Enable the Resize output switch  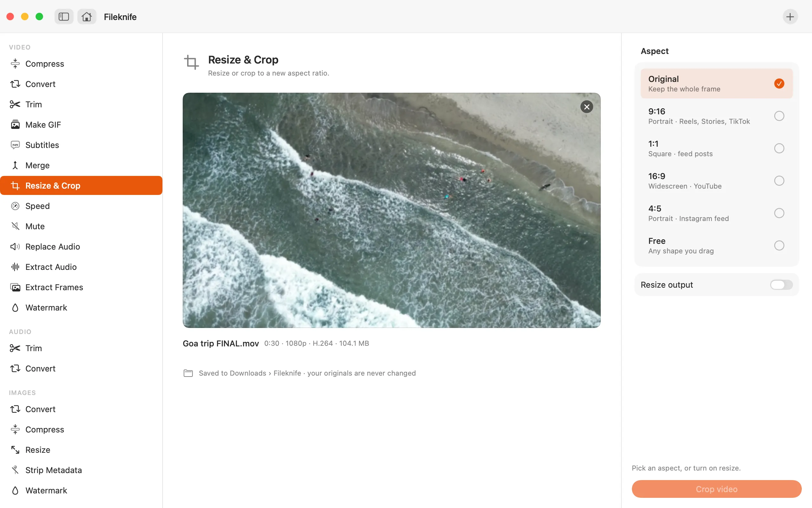(x=781, y=285)
